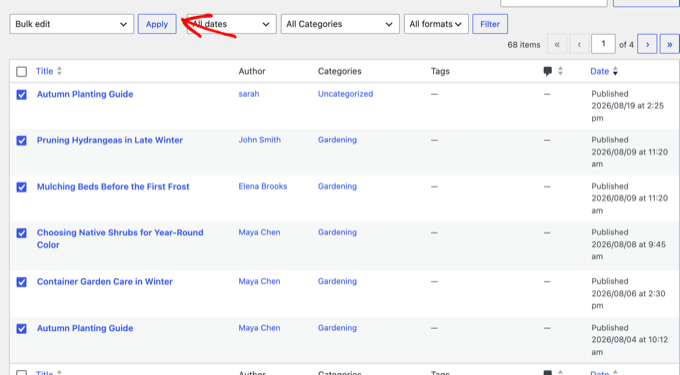Click Gardening category on Choosing Native Shrubs row
The image size is (680, 375).
[337, 232]
